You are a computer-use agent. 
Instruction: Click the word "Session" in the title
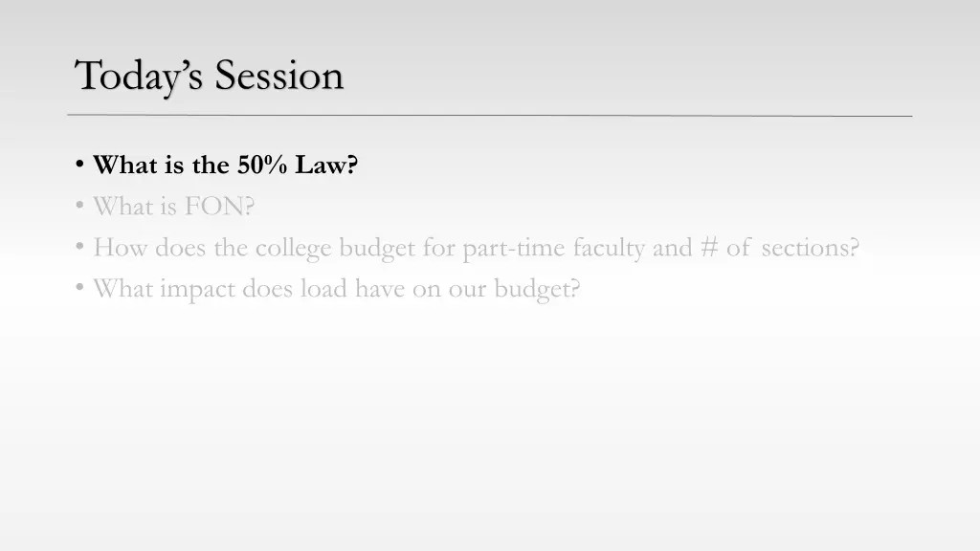(279, 76)
